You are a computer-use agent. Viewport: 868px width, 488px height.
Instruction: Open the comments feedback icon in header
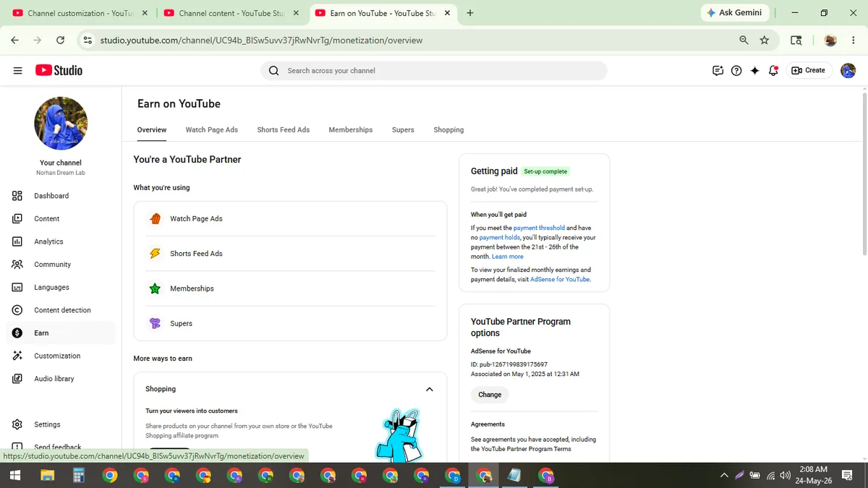pos(718,70)
